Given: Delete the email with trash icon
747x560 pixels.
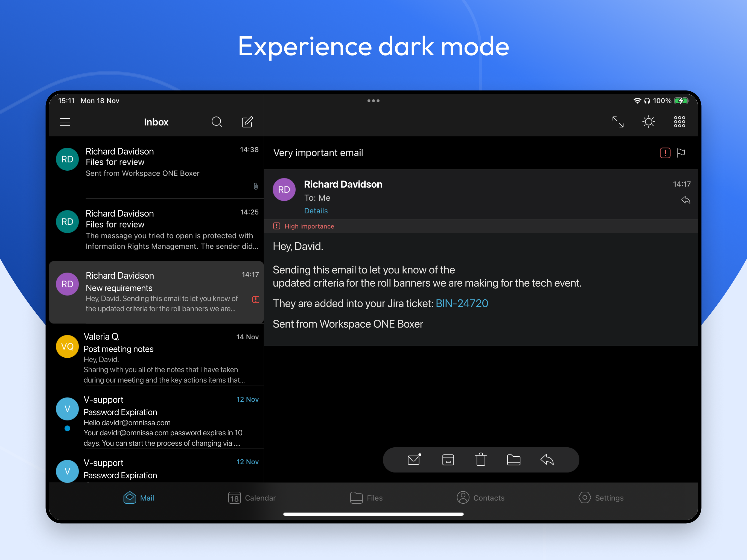Looking at the screenshot, I should point(481,460).
